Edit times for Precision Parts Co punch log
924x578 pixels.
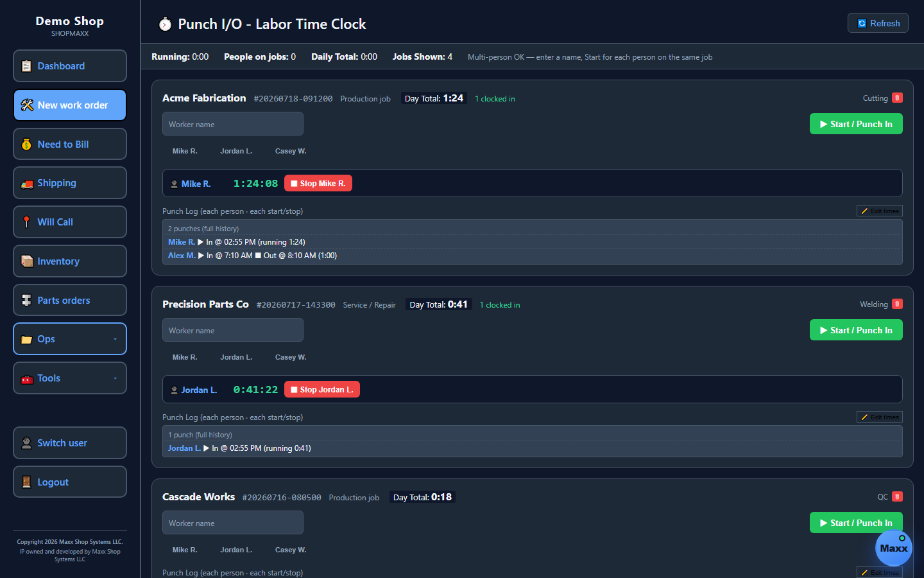coord(880,417)
